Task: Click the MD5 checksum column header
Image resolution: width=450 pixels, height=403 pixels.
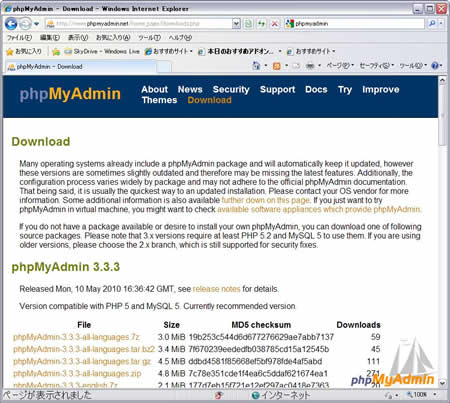Action: click(x=261, y=325)
